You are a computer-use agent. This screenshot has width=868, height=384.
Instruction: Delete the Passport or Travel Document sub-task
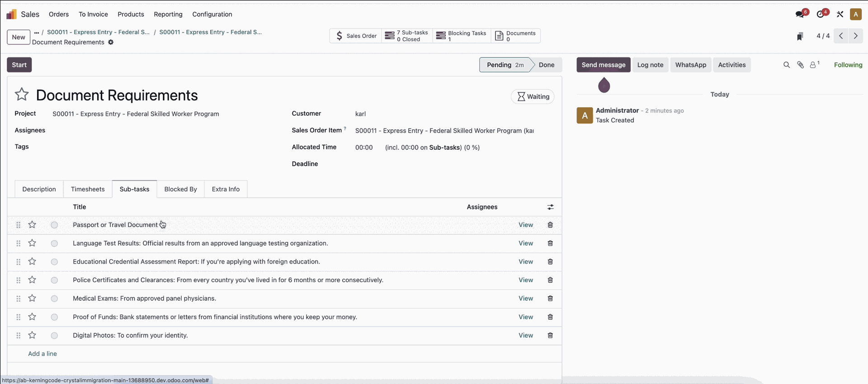coord(550,225)
